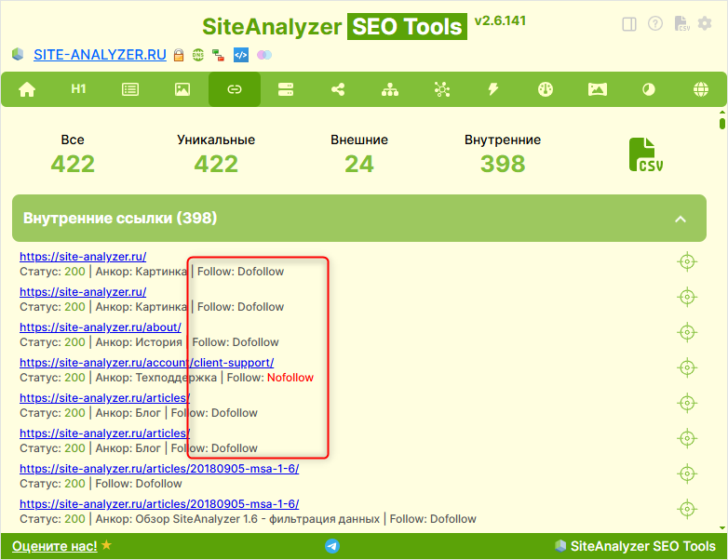Open the SITE-ANALYZER.RU domain link
The height and width of the screenshot is (560, 728).
coord(100,55)
